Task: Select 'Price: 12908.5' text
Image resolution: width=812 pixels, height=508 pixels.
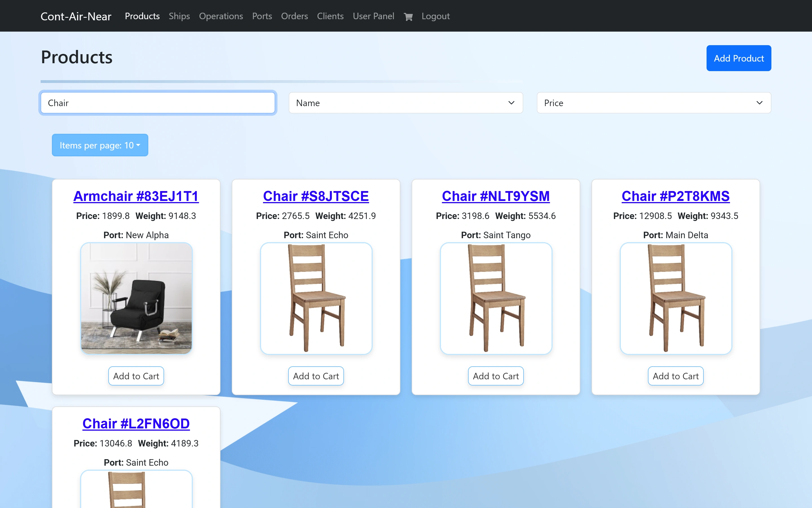Action: [x=643, y=216]
